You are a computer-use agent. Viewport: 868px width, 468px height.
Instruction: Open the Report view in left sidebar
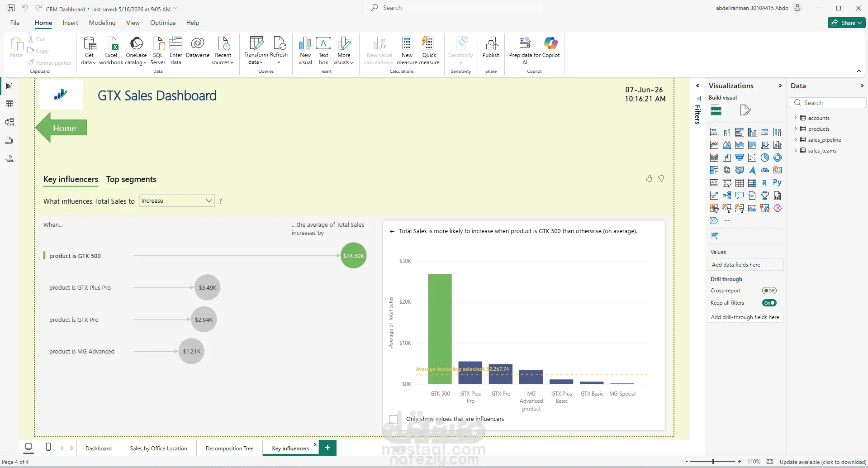(x=9, y=86)
